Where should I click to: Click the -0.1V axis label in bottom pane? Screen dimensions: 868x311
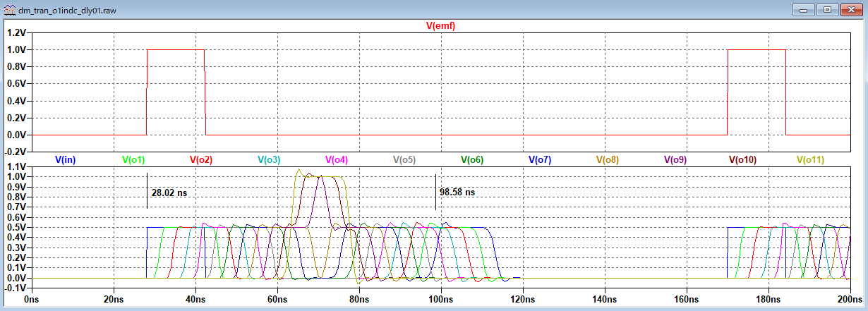15,288
